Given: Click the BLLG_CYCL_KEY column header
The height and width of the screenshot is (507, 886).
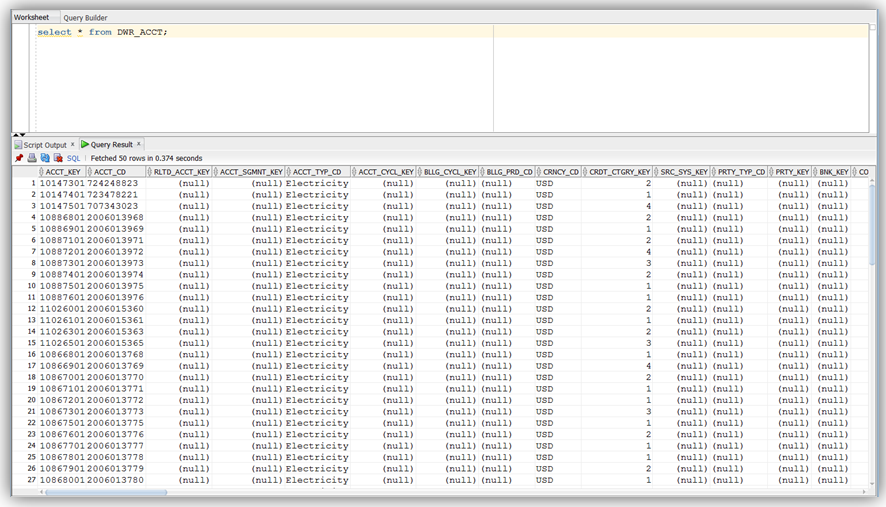Looking at the screenshot, I should click(450, 172).
